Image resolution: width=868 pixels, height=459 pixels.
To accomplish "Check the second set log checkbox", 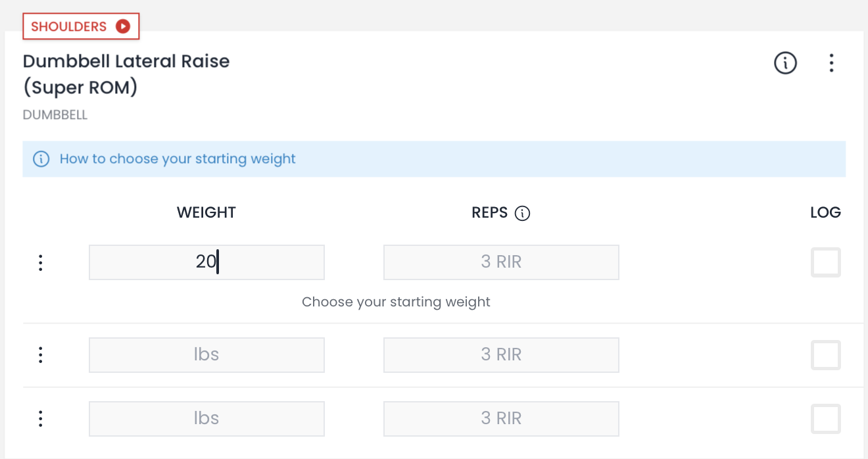I will pos(825,355).
